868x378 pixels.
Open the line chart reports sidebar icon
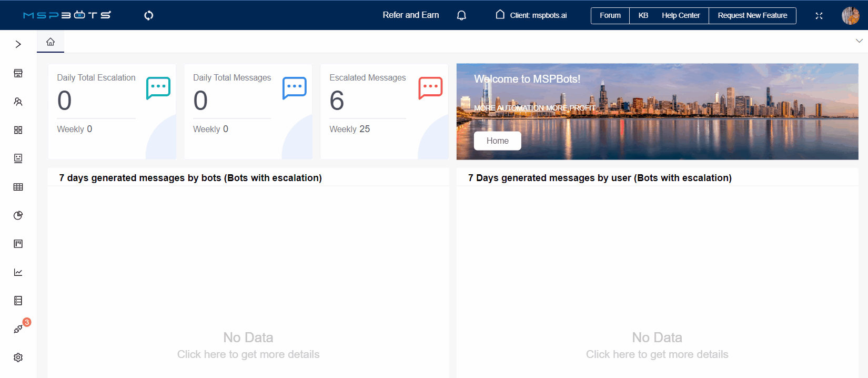click(18, 272)
